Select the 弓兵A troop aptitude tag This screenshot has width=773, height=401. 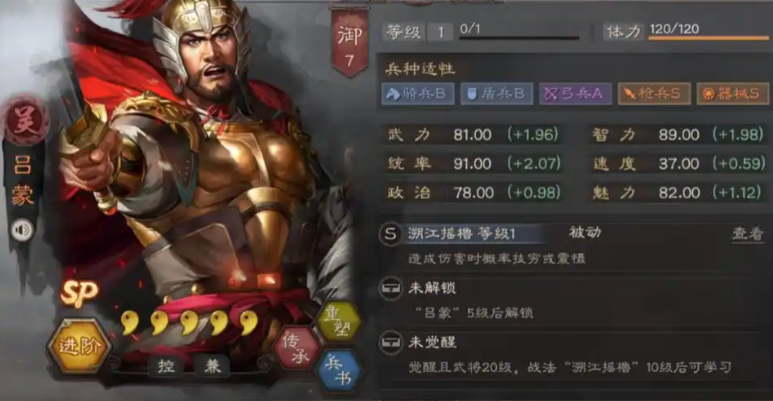click(575, 93)
